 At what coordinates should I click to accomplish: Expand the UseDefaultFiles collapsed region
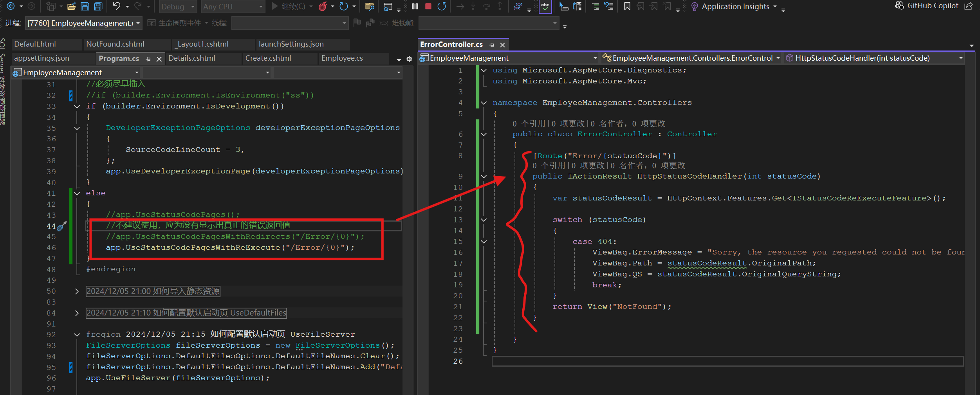77,313
